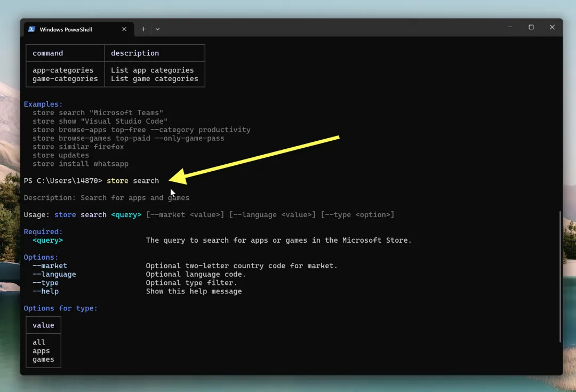Click example 'store show "Visual Studio Code"'

(100, 121)
